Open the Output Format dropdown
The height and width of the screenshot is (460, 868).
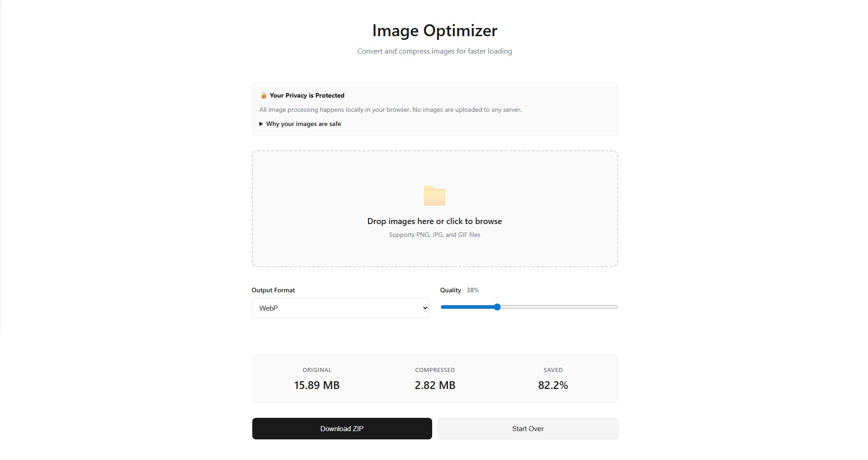tap(340, 308)
